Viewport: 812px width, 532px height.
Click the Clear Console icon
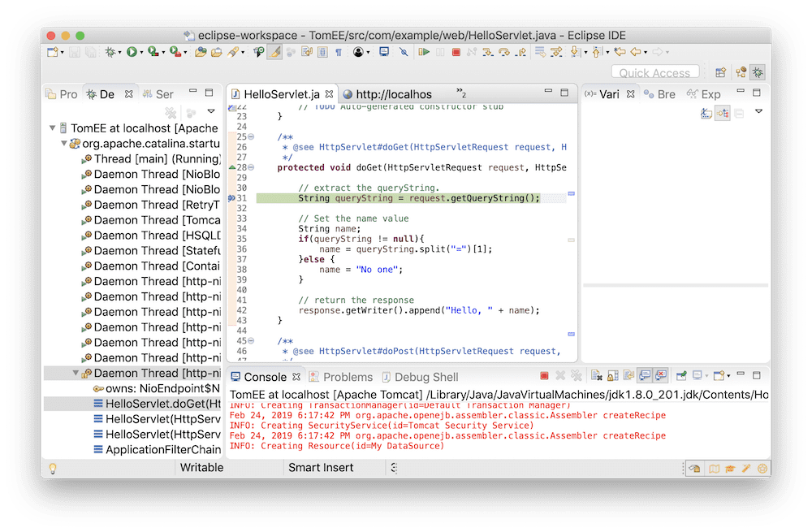click(597, 375)
